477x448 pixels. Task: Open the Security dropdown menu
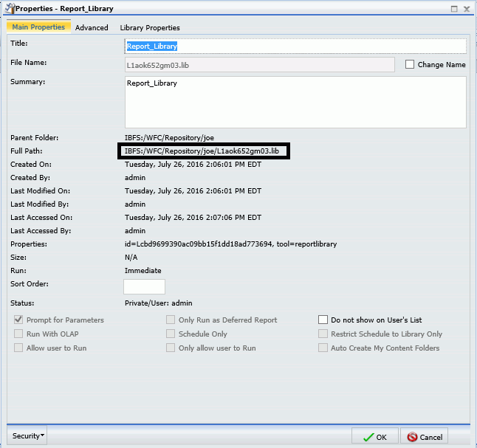coord(27,436)
